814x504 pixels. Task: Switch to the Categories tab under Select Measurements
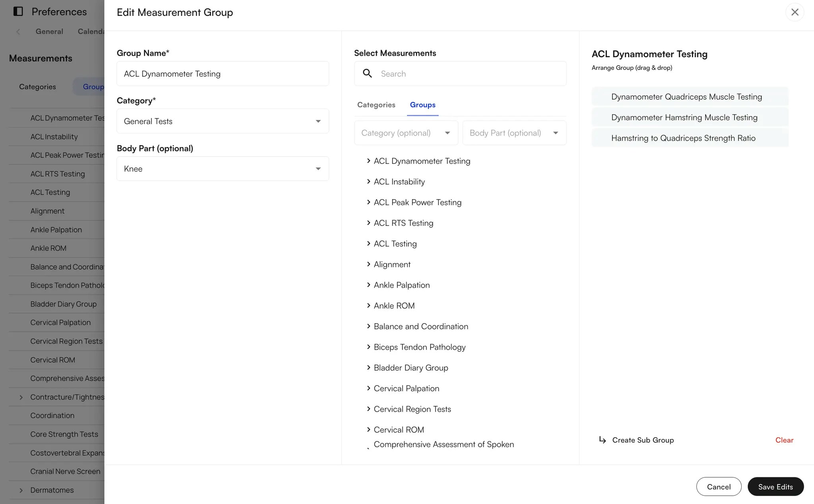click(376, 105)
